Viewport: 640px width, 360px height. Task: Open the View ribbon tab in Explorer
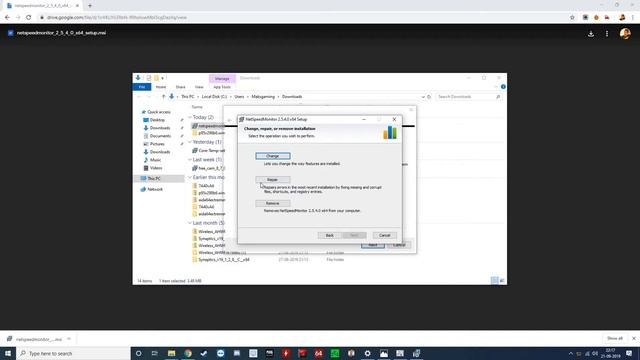pos(199,87)
